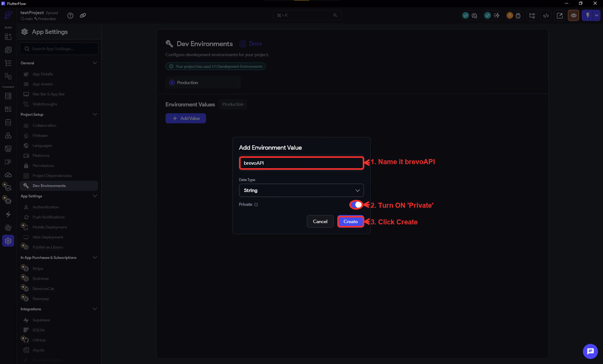
Task: Open the comments icon in top toolbar
Action: [x=474, y=15]
